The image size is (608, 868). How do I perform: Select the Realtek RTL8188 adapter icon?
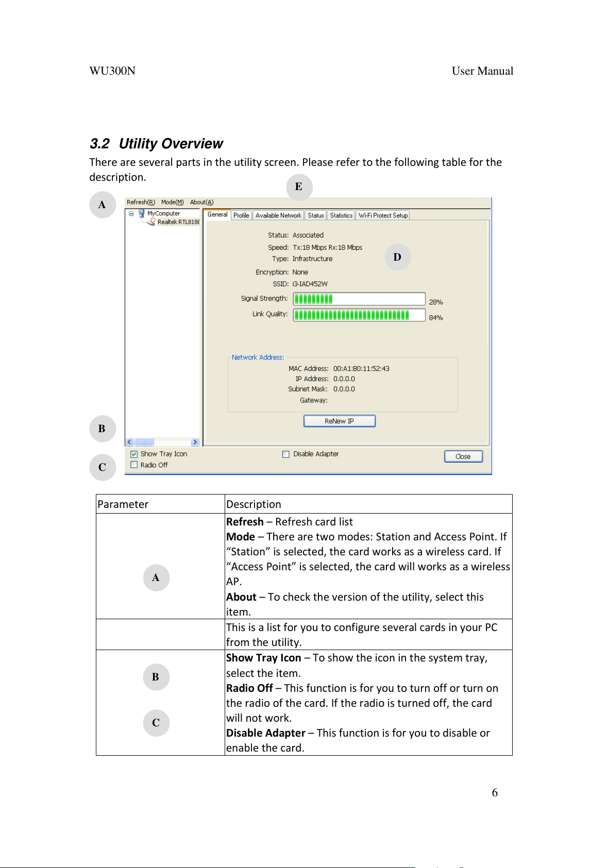[151, 222]
